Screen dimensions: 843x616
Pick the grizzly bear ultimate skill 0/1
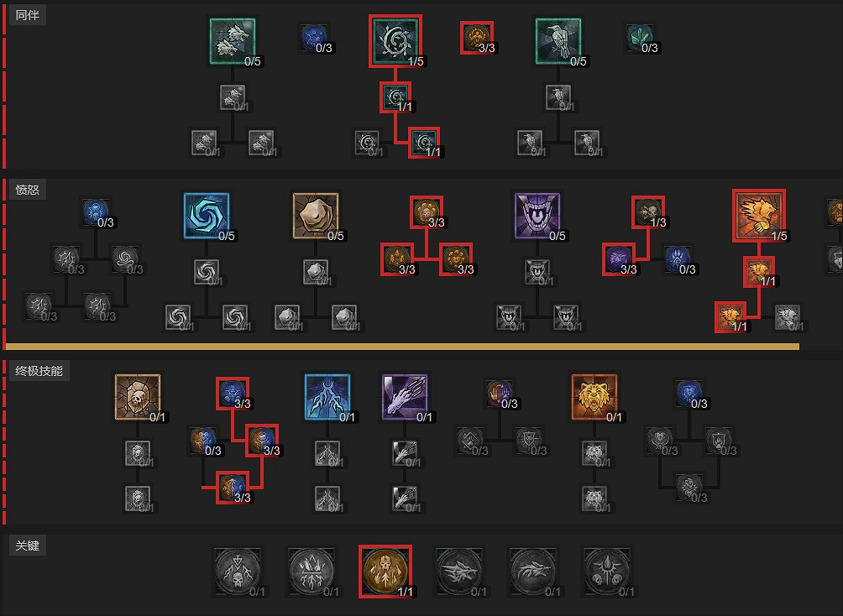click(x=594, y=397)
